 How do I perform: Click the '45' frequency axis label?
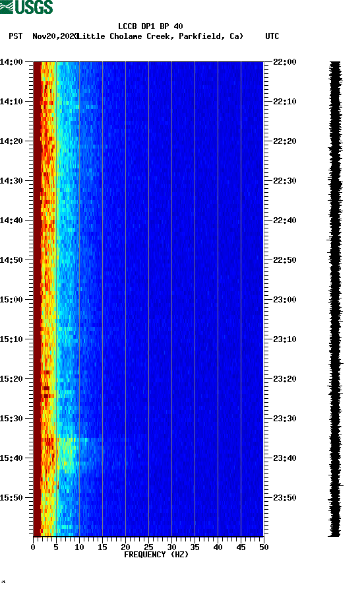(x=241, y=547)
